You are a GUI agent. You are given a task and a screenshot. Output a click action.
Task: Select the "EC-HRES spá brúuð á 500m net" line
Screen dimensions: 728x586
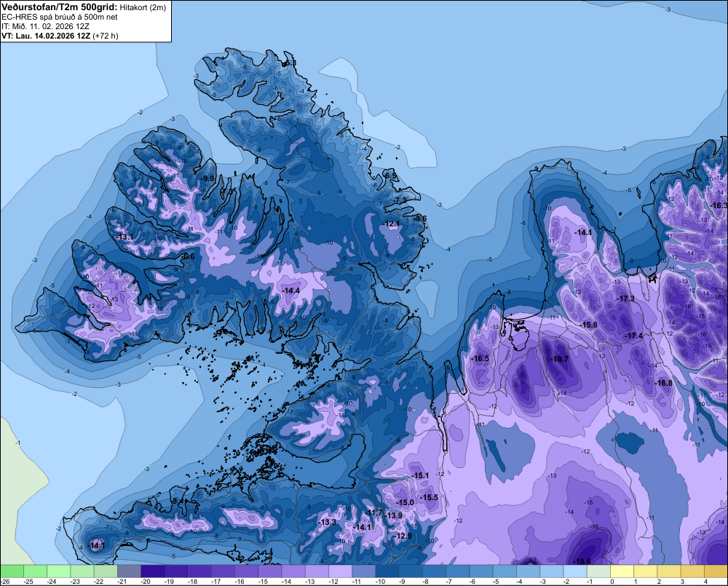60,17
